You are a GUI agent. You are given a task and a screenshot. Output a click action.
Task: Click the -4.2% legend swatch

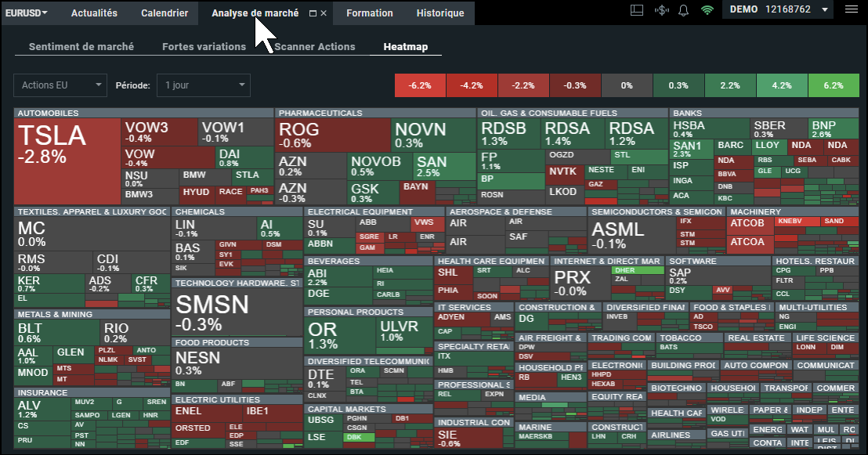[472, 85]
